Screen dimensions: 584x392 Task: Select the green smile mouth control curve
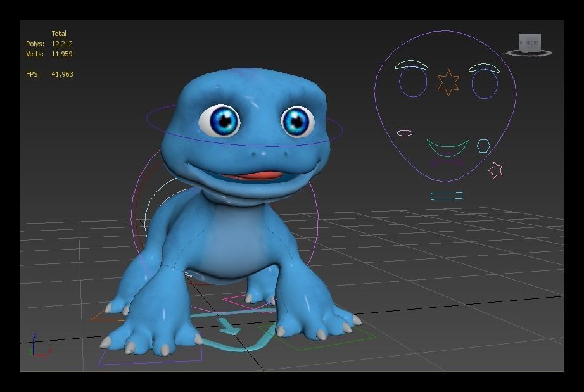click(447, 149)
